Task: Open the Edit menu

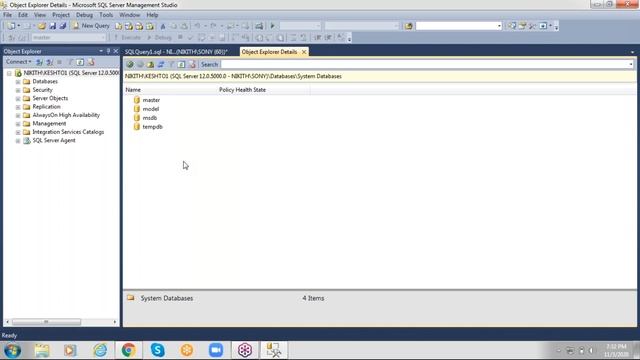Action: coord(23,15)
